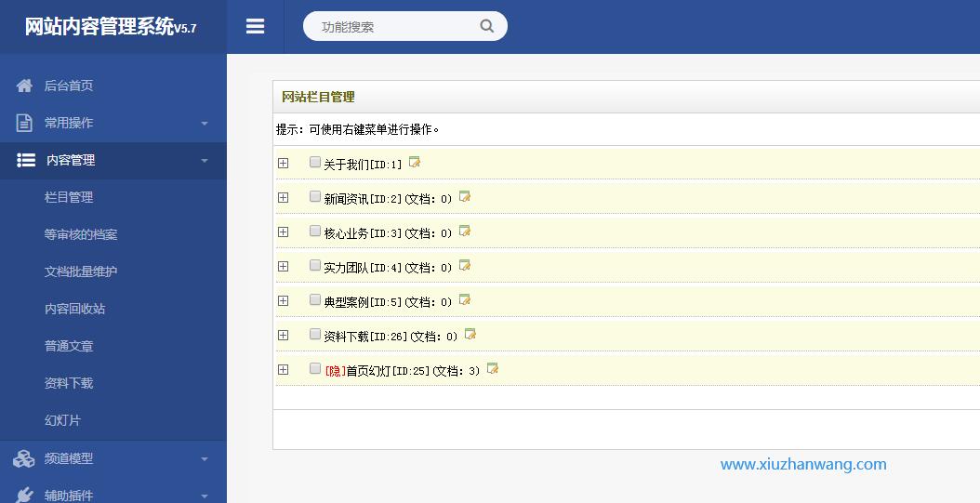
Task: Open the 核心业务[ID:3] column link
Action: [x=363, y=233]
